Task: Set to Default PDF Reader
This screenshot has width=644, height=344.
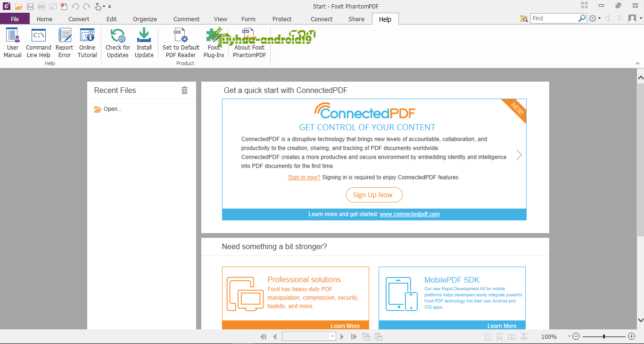Action: 181,43
